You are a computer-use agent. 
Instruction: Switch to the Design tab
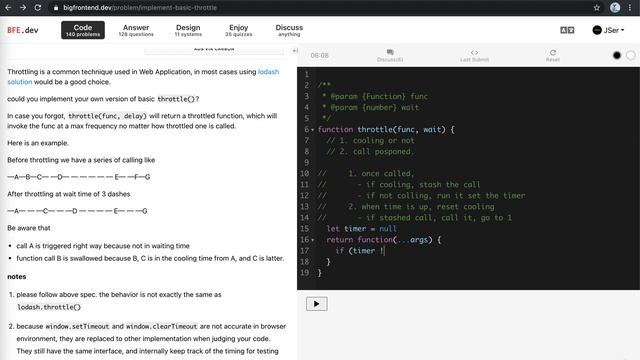click(188, 30)
